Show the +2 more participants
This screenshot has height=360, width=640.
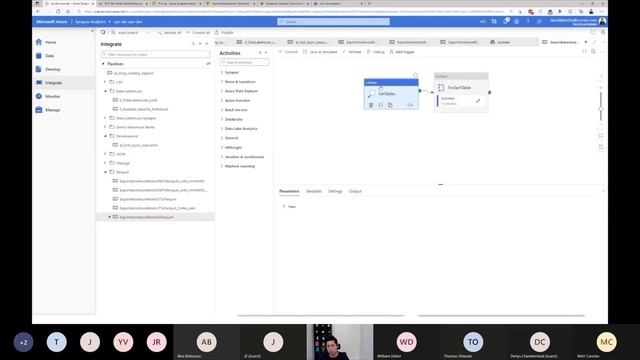(x=23, y=342)
